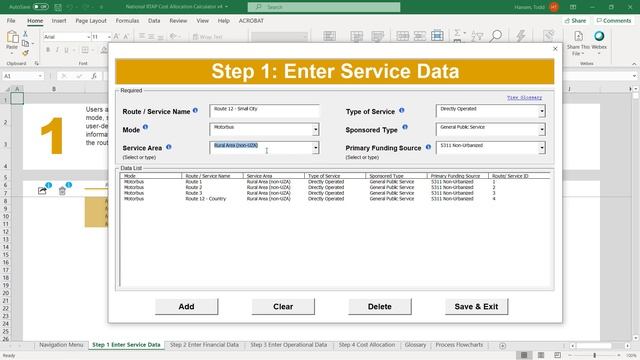Switch to the Formulas ribbon tab
This screenshot has width=640, height=360.
click(x=127, y=20)
